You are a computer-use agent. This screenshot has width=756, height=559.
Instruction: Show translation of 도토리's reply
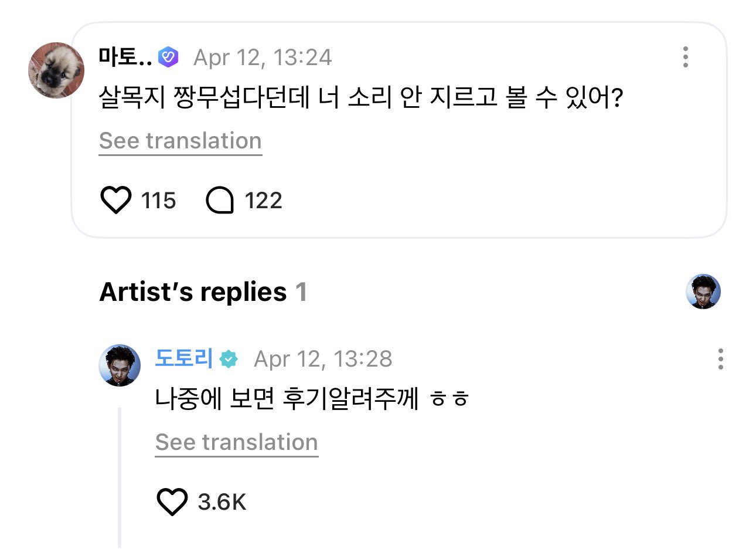coord(236,442)
